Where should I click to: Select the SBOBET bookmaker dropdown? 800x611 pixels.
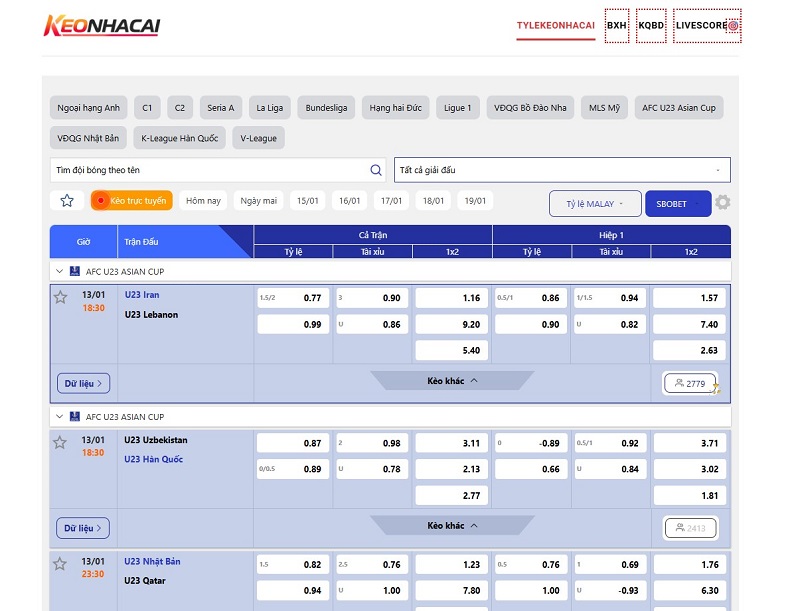click(x=677, y=204)
